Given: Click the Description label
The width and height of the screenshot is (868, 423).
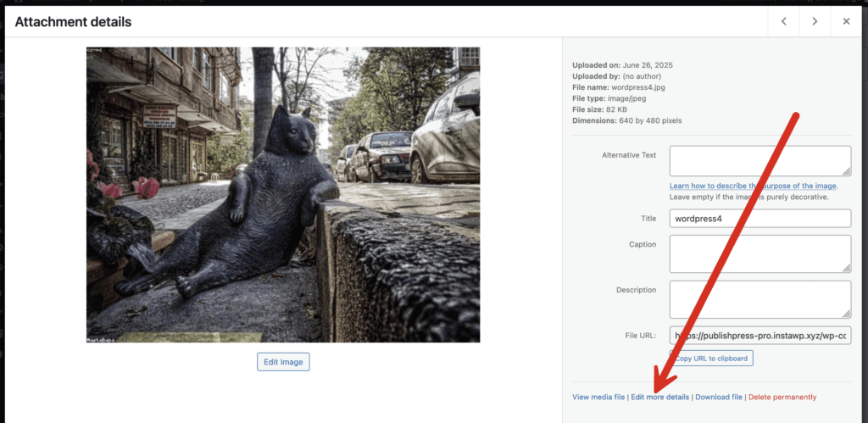Looking at the screenshot, I should pos(636,290).
